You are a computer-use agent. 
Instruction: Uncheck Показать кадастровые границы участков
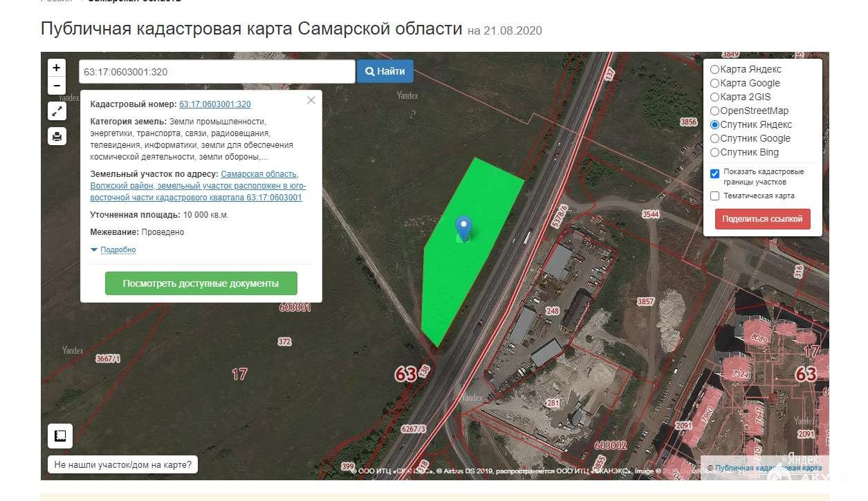click(716, 173)
